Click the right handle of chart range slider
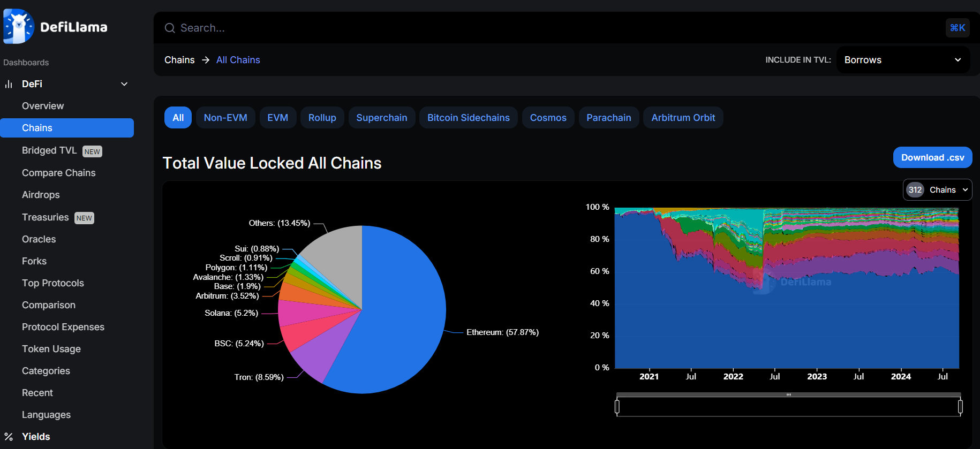Screen dimensions: 980x449 coord(960,407)
